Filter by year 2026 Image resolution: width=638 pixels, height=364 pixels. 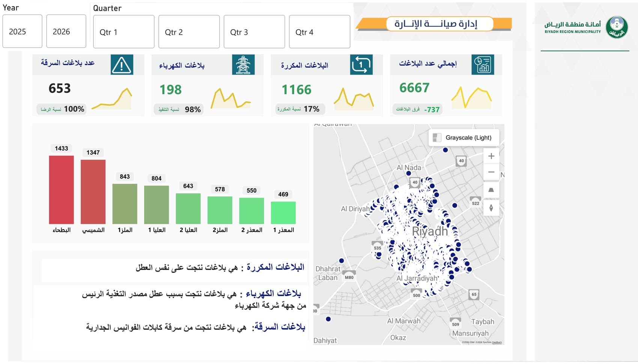(x=66, y=32)
